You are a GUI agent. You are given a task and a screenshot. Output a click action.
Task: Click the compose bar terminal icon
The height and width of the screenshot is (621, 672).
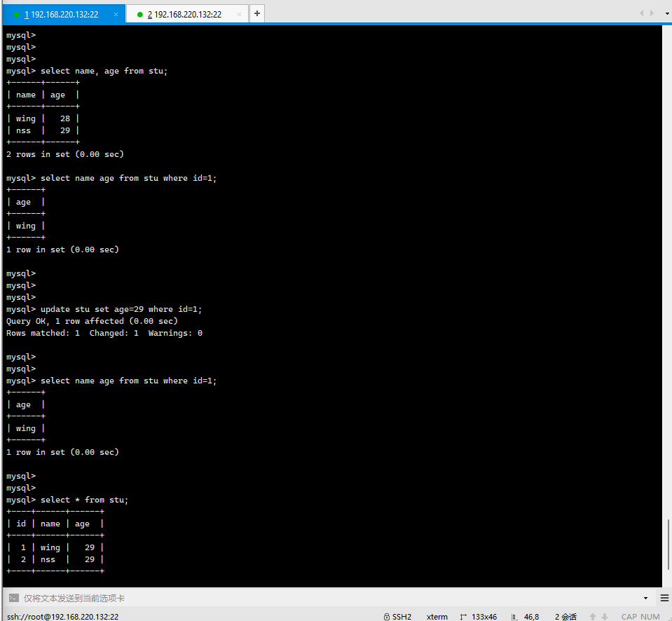tap(14, 598)
